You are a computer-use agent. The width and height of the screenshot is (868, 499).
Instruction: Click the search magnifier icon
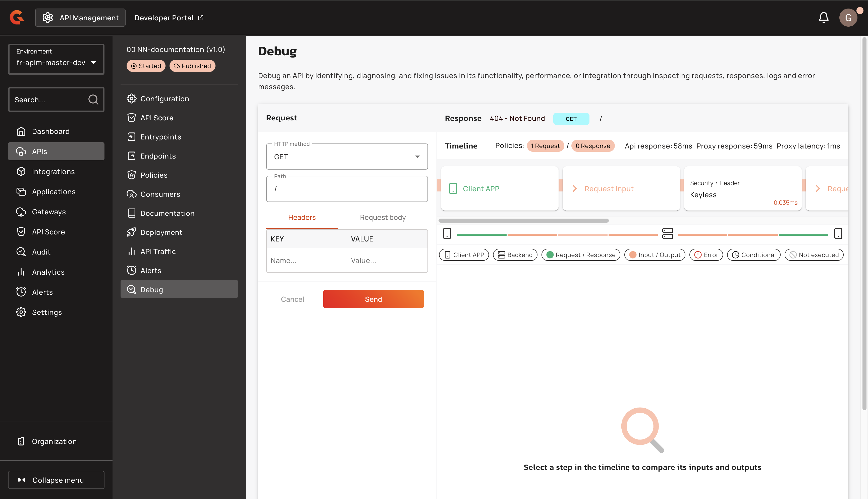(93, 99)
